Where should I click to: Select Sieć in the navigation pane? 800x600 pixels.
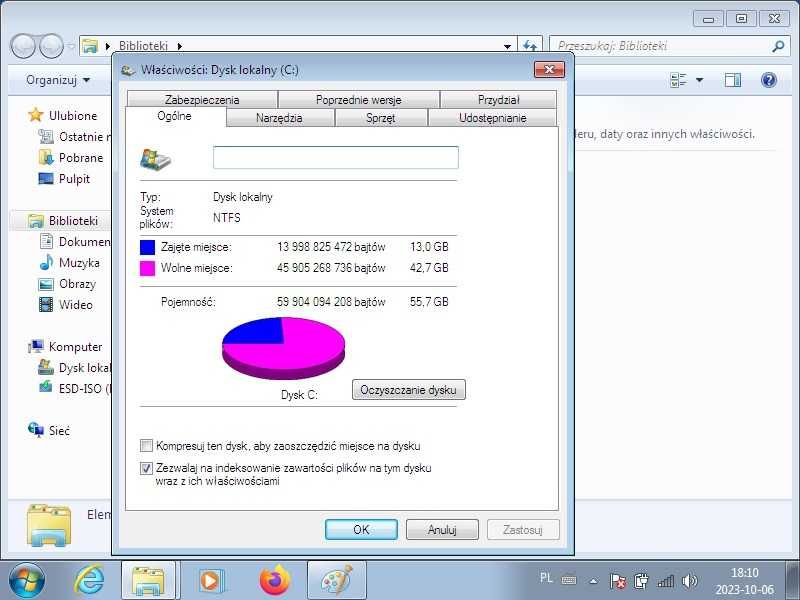coord(49,431)
